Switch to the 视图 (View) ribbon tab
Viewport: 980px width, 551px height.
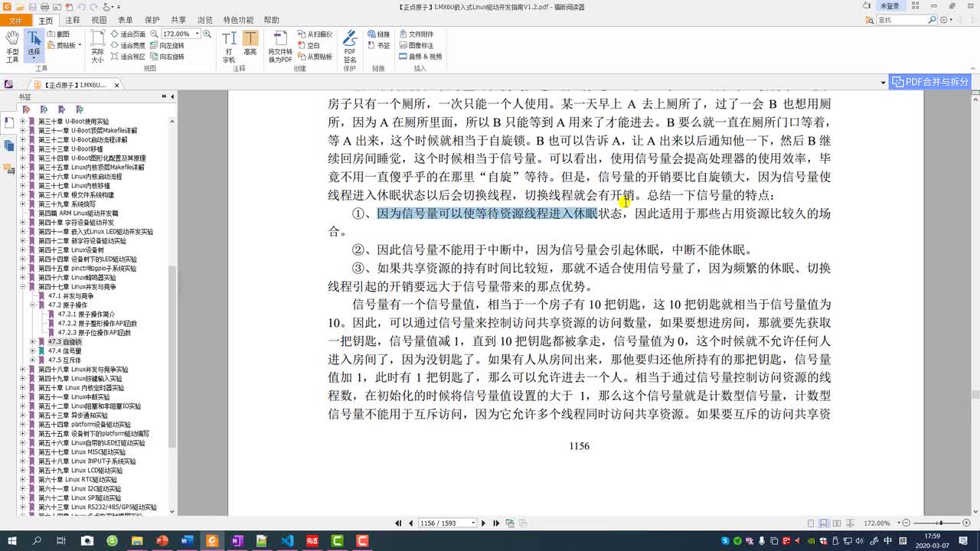[x=99, y=21]
